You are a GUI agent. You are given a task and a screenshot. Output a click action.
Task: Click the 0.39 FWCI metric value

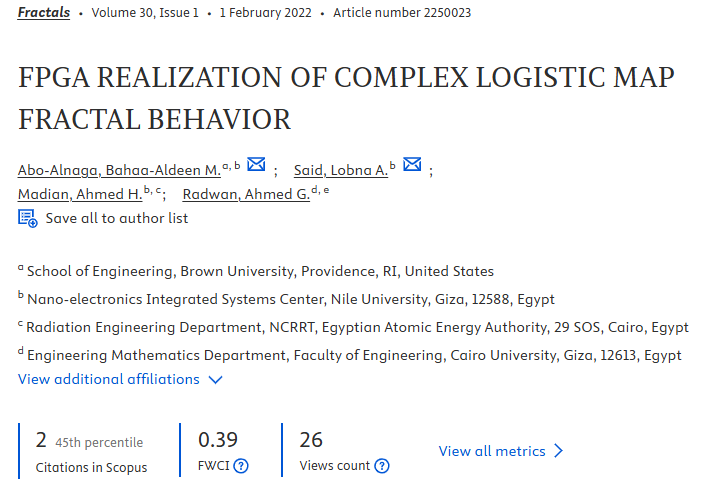click(x=218, y=440)
